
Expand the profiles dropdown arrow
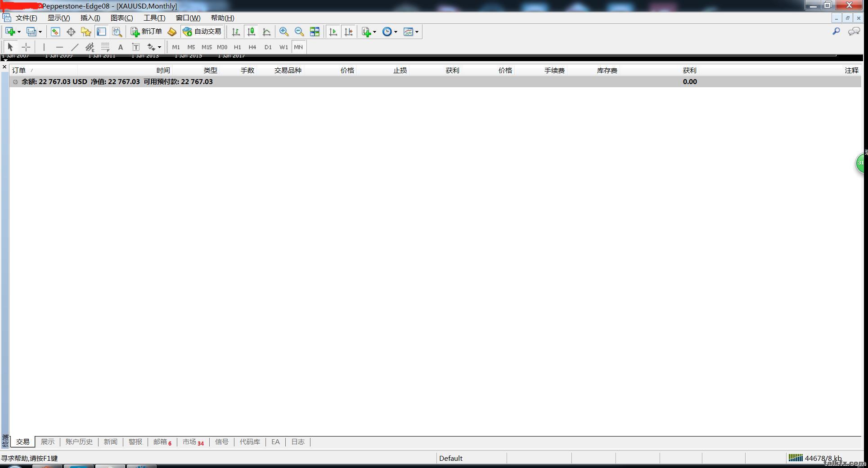(x=40, y=32)
